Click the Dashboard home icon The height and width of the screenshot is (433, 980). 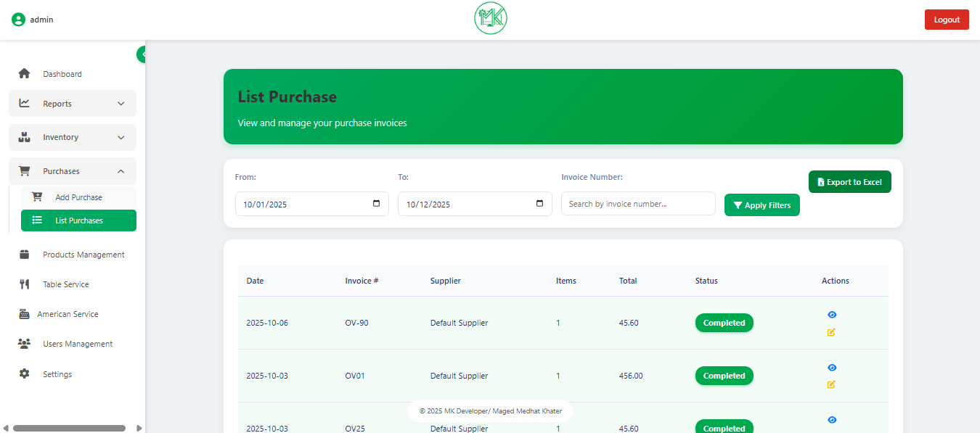25,74
